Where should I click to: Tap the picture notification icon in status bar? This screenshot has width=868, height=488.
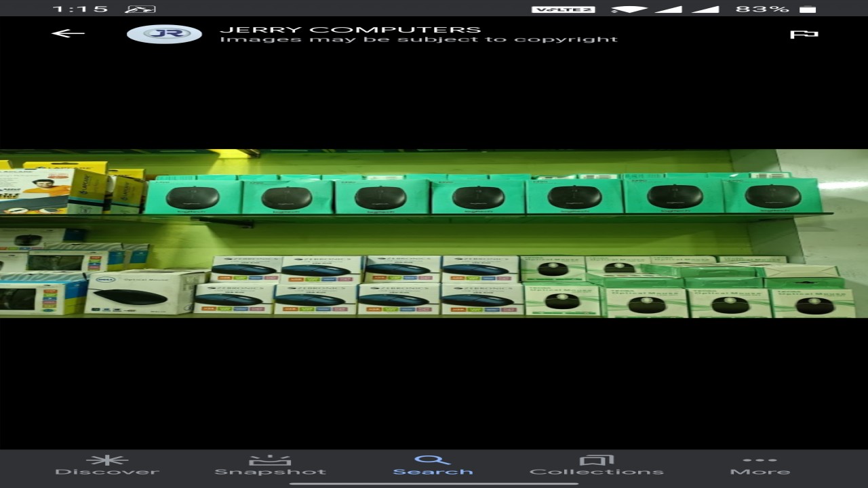click(x=140, y=9)
